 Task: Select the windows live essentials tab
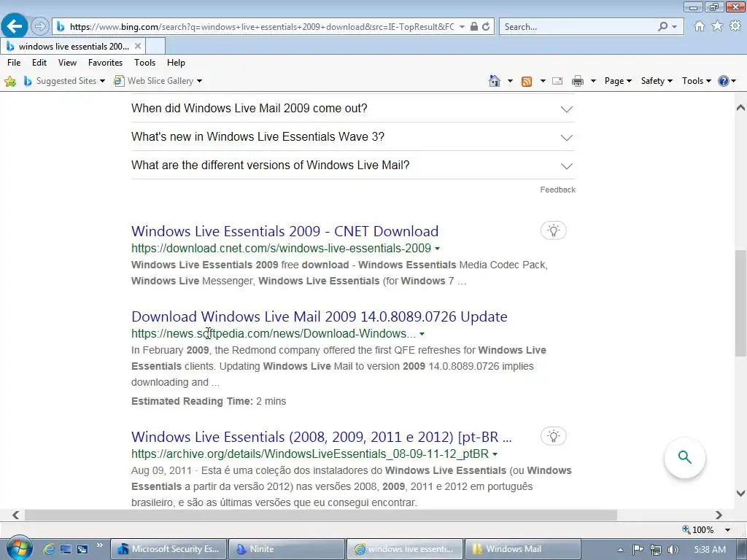(74, 46)
